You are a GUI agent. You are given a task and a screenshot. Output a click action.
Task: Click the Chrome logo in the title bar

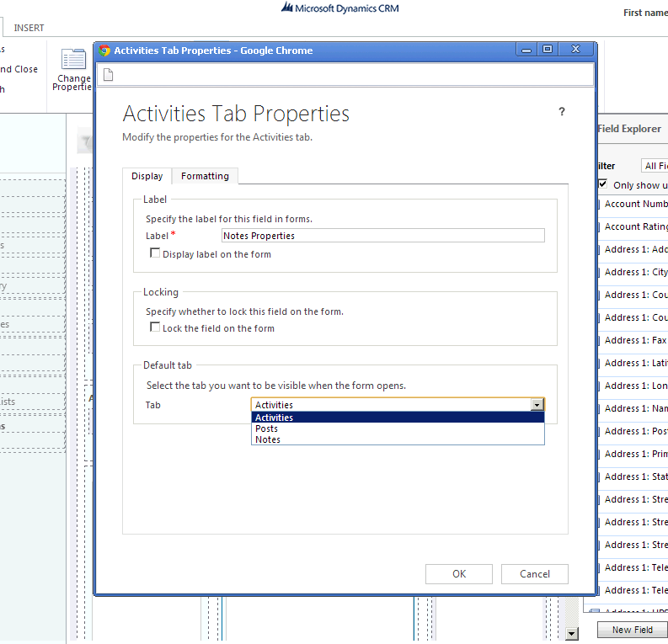click(104, 51)
